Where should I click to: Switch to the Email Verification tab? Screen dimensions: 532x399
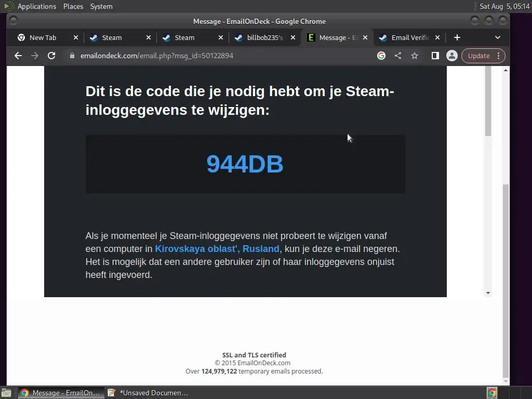coord(410,37)
